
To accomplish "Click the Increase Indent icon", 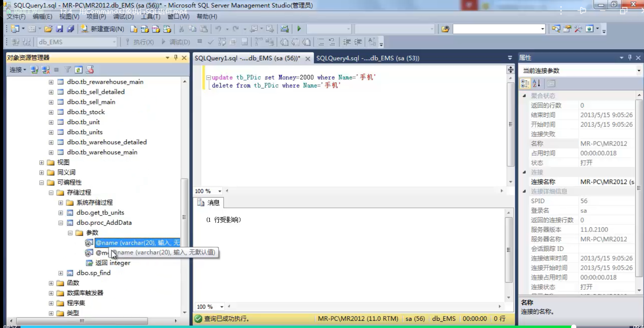I will pos(358,42).
